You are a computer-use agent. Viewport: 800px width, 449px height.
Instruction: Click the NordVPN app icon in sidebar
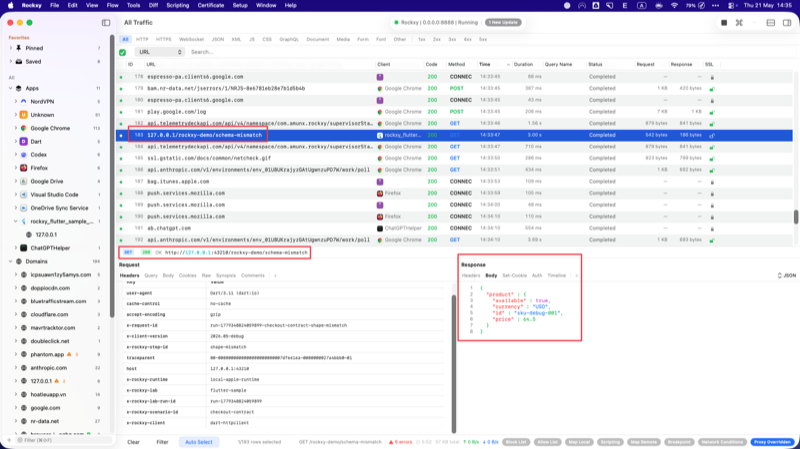tap(23, 102)
